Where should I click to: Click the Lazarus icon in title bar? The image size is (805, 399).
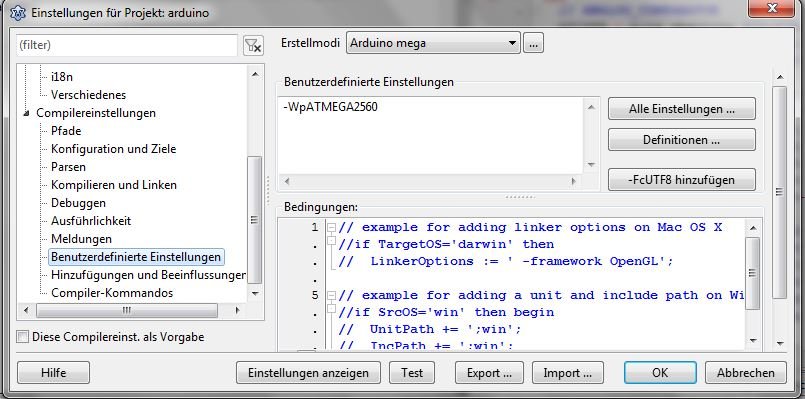click(17, 12)
